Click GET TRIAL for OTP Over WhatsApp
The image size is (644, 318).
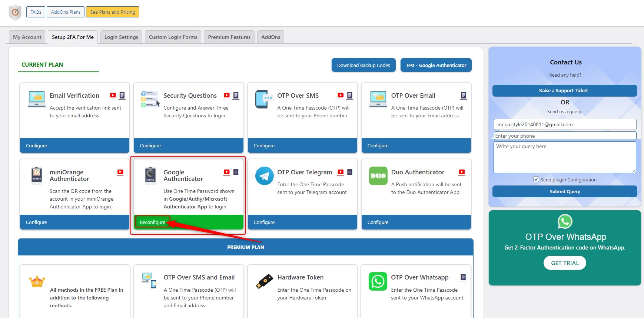click(565, 263)
